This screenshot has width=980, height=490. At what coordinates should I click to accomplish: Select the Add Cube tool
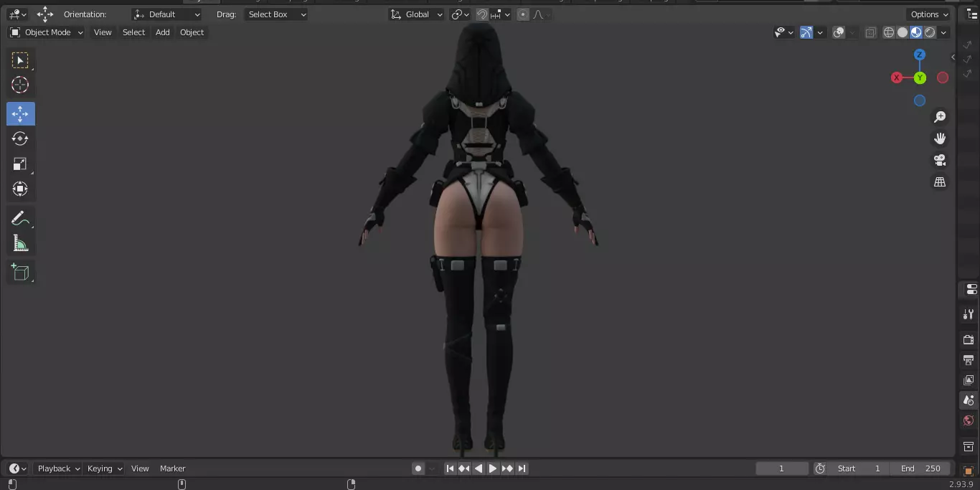tap(20, 272)
